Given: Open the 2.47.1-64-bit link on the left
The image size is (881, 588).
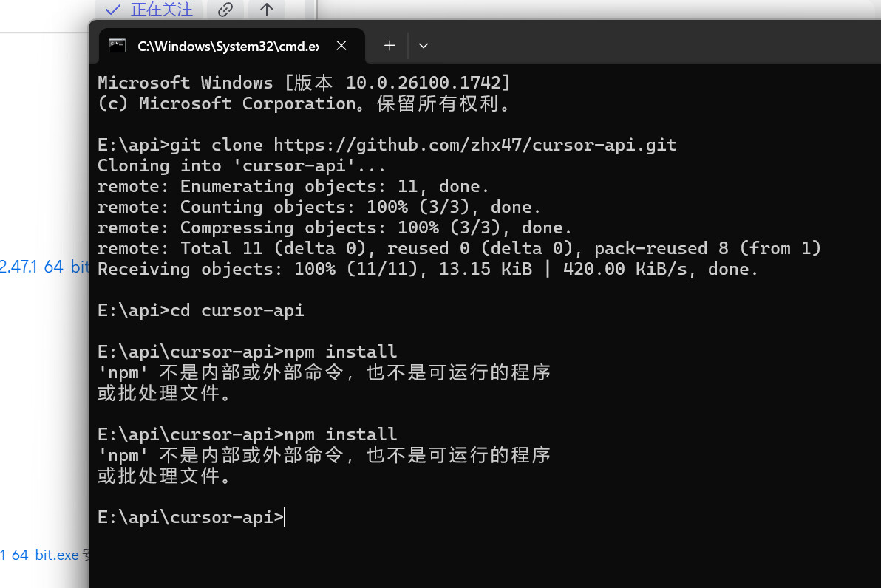Looking at the screenshot, I should (x=44, y=267).
